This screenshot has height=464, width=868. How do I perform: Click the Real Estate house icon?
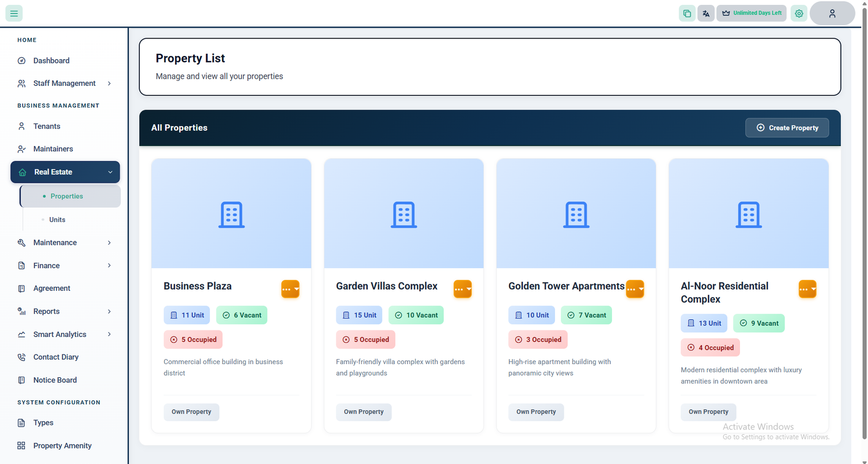tap(22, 172)
